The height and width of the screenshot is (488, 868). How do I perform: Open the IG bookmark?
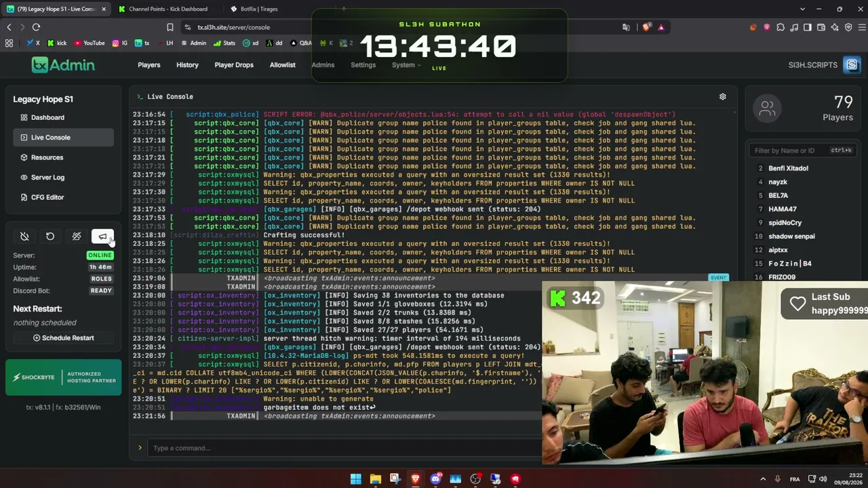point(120,43)
